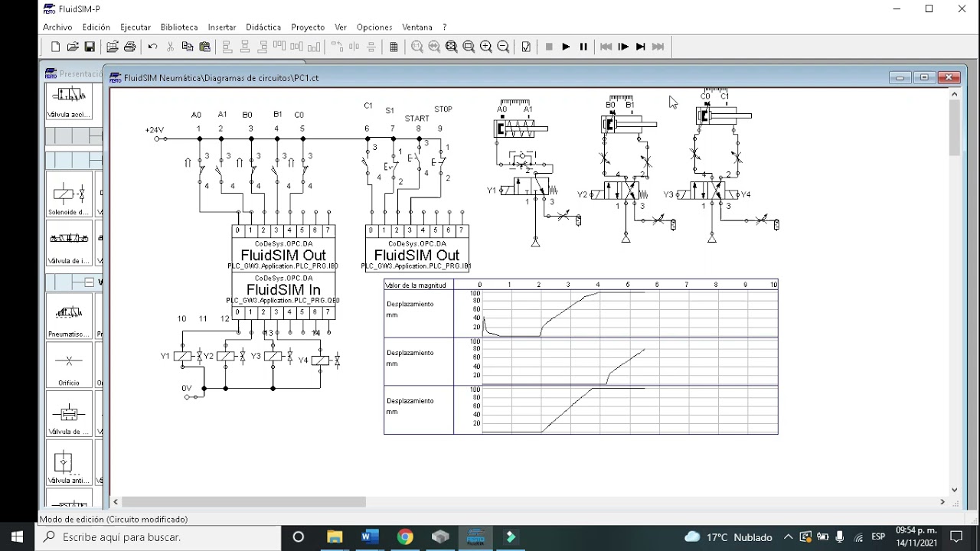Toggle the grid display

tap(394, 47)
